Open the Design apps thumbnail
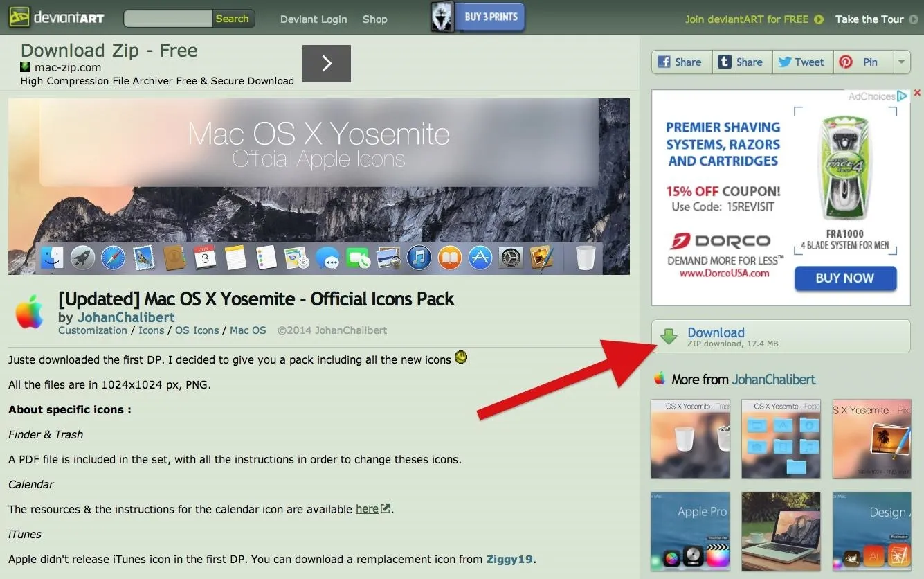 pos(872,532)
